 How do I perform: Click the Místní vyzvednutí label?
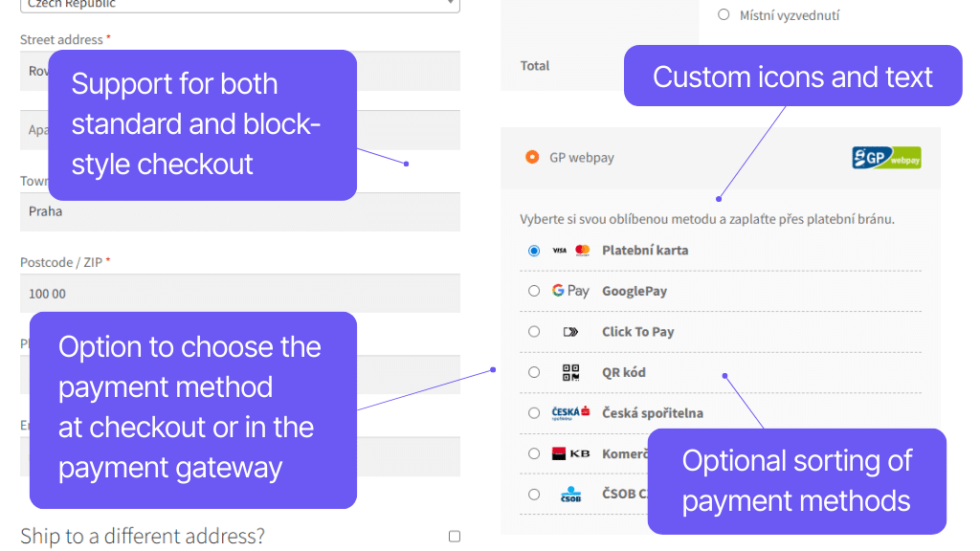tap(790, 15)
